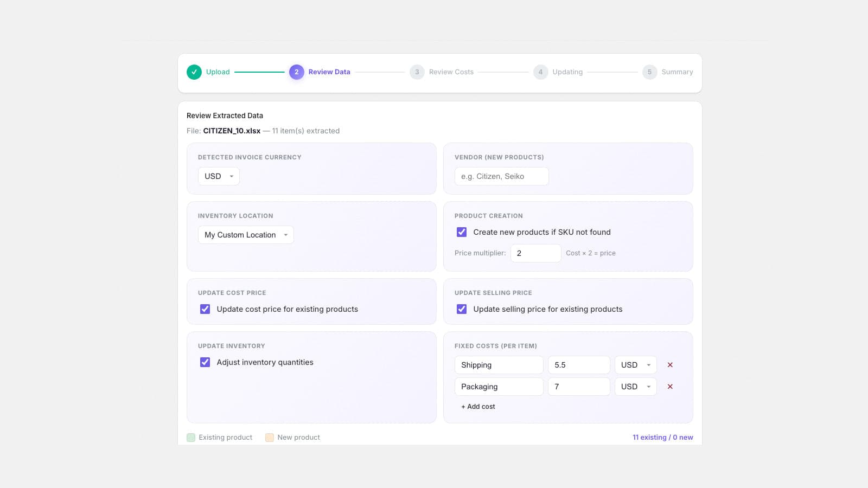Image resolution: width=868 pixels, height=488 pixels.
Task: Click the Product Creation label
Action: point(489,216)
